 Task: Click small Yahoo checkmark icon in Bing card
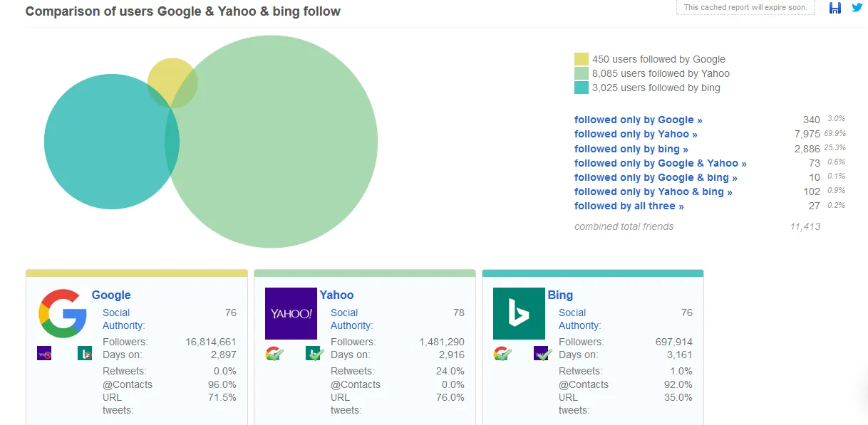pos(543,353)
